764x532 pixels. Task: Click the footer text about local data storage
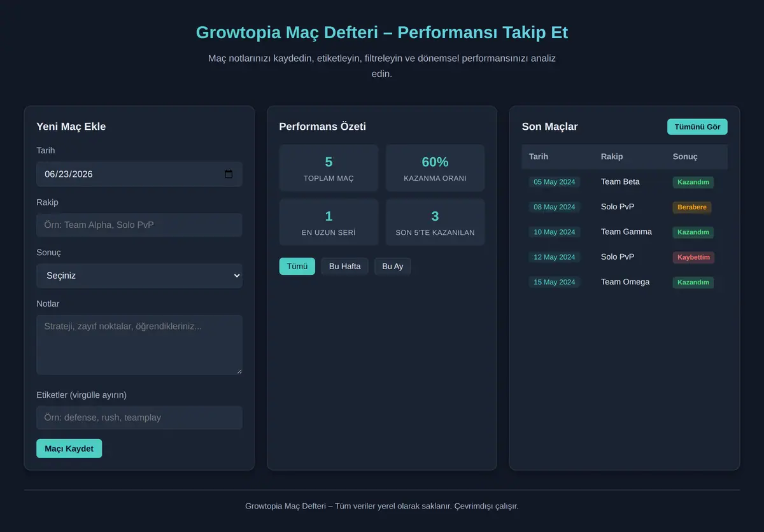coord(382,507)
